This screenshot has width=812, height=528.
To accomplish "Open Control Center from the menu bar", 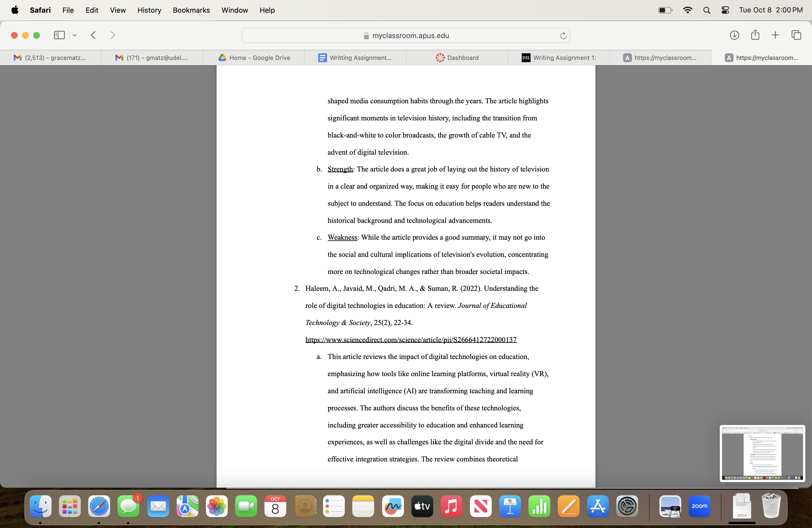I will point(725,10).
